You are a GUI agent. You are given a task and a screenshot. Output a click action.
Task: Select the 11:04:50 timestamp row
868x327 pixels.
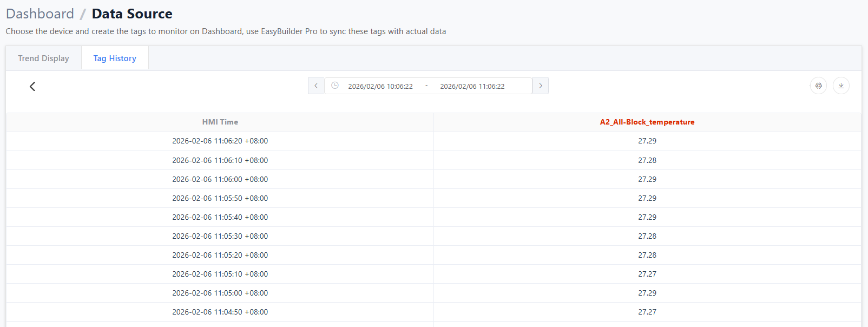tap(220, 312)
